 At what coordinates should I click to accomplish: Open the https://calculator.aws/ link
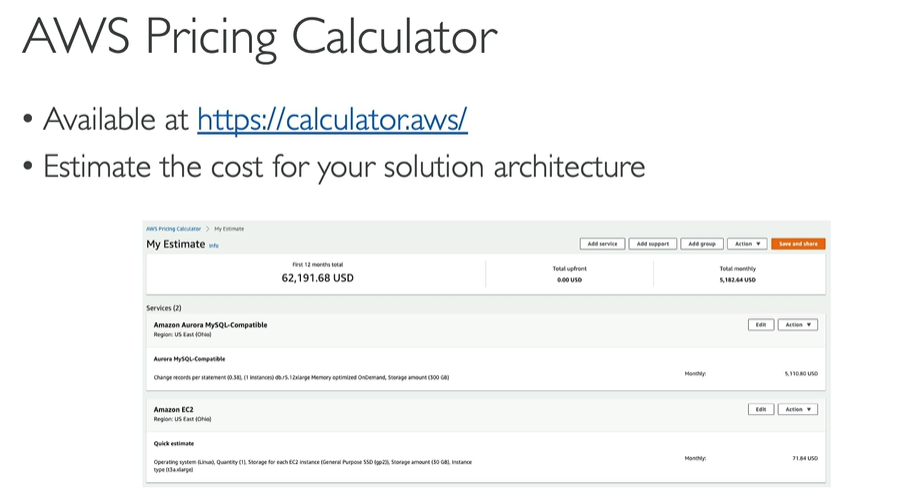332,120
